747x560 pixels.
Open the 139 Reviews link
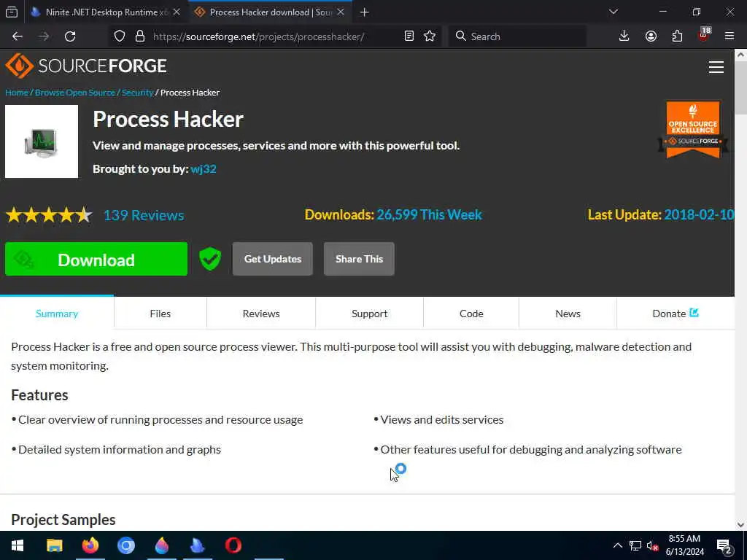pos(144,215)
